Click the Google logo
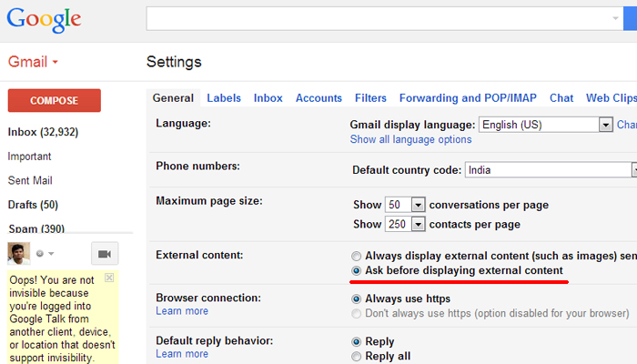 [44, 20]
